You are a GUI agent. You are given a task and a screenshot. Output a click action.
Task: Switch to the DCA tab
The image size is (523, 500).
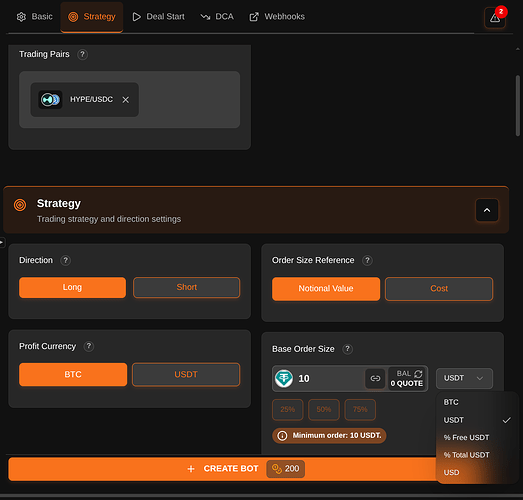217,17
